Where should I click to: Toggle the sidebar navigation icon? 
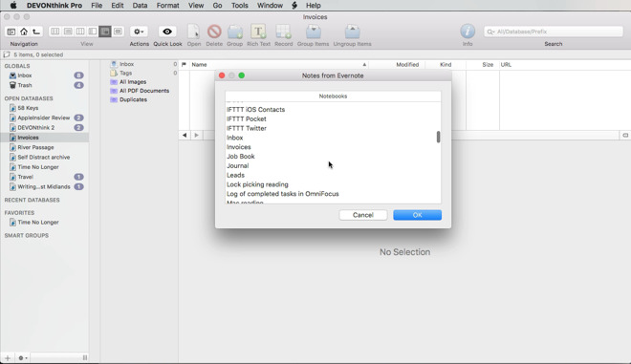pyautogui.click(x=11, y=32)
